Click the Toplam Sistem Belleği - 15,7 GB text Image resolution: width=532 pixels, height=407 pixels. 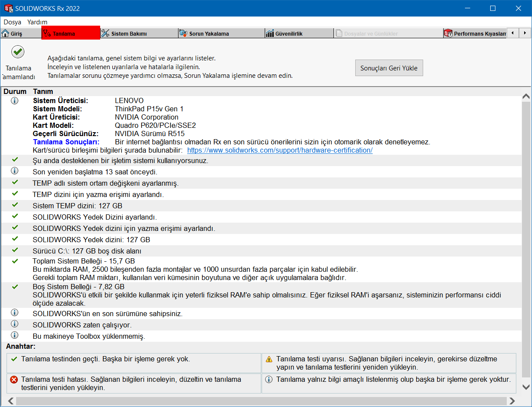84,261
